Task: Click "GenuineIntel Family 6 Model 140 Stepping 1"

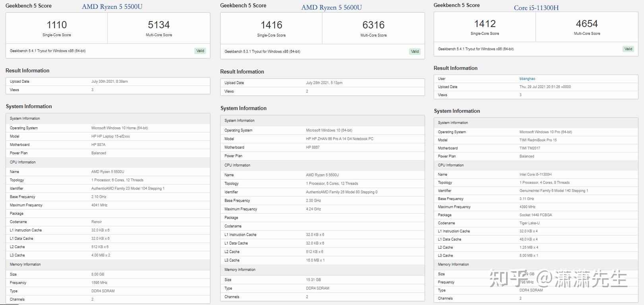Action: pyautogui.click(x=554, y=191)
